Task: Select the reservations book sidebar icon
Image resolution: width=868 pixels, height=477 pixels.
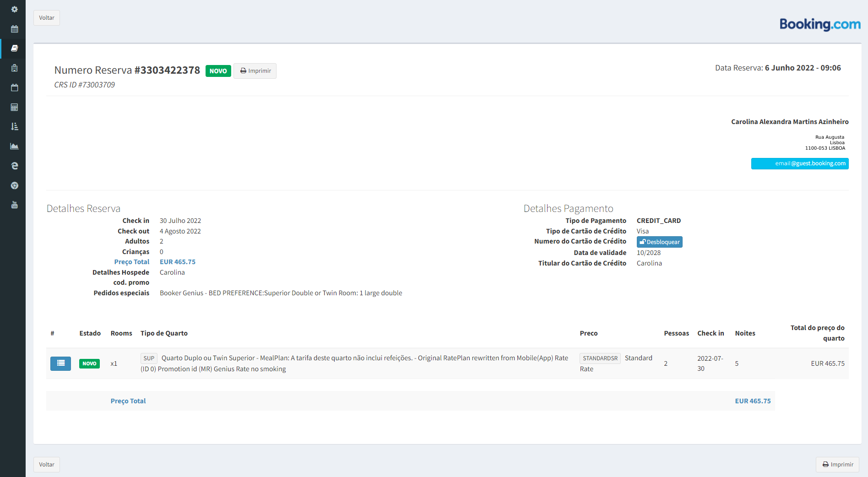Action: (x=14, y=49)
